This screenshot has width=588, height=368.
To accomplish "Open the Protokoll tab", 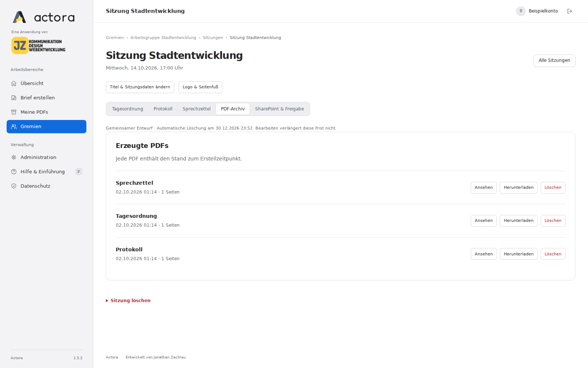I will 163,109.
